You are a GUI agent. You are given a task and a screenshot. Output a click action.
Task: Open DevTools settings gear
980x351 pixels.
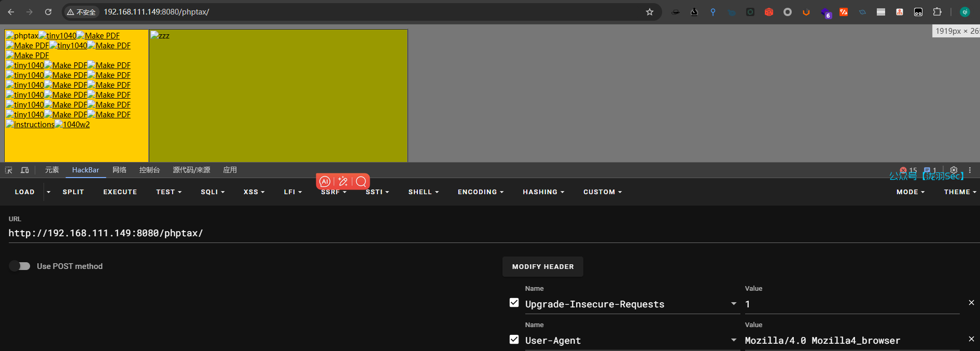(x=954, y=170)
